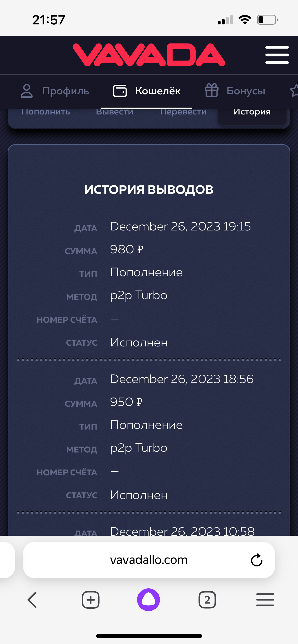Switch to the Профиль tab

point(65,91)
